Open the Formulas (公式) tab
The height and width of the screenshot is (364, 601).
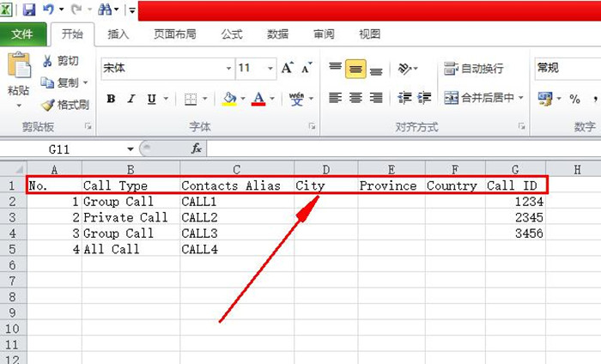pyautogui.click(x=232, y=34)
